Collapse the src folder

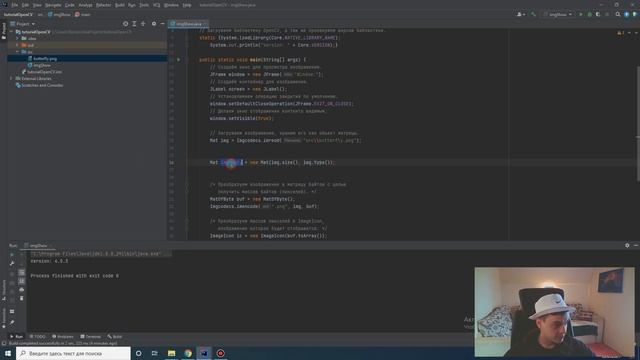tap(17, 52)
